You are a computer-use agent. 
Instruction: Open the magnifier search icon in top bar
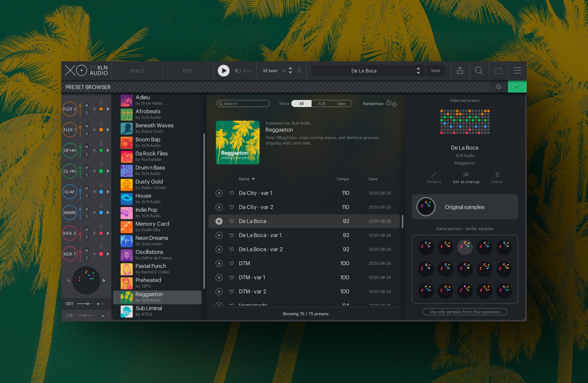[x=479, y=71]
